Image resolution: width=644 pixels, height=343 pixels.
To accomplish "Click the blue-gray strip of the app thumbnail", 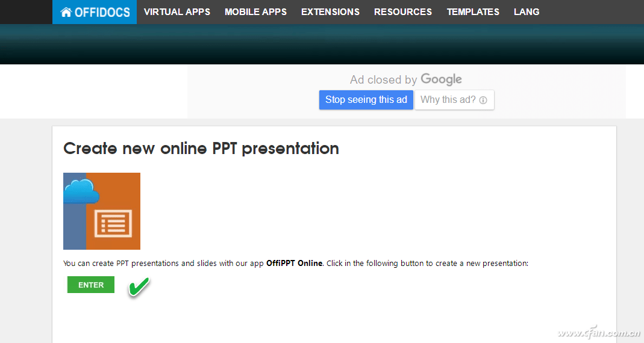I will click(74, 226).
